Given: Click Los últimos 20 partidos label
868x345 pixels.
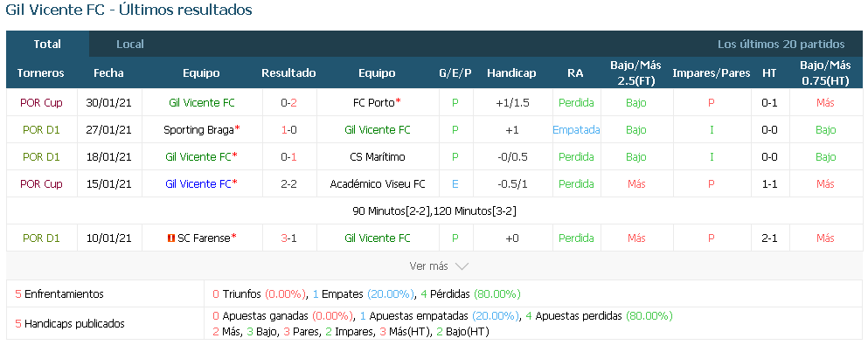Looking at the screenshot, I should tap(781, 45).
